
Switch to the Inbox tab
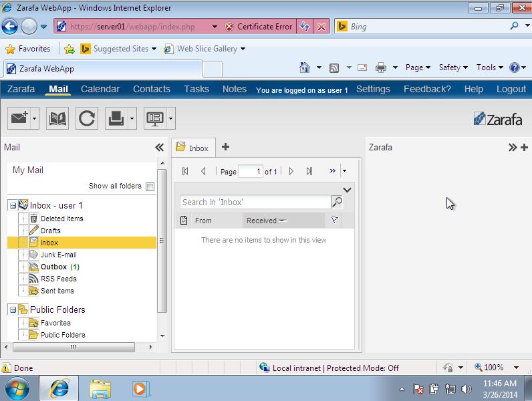[x=193, y=148]
